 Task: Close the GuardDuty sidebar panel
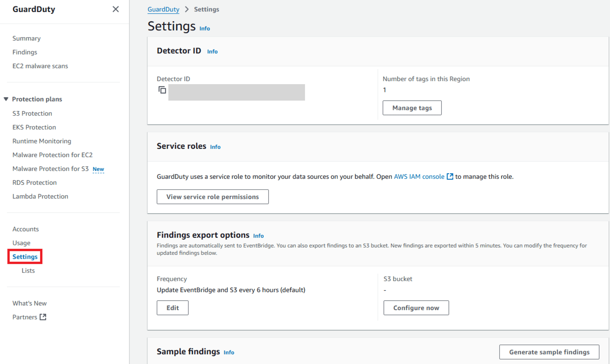(x=116, y=9)
